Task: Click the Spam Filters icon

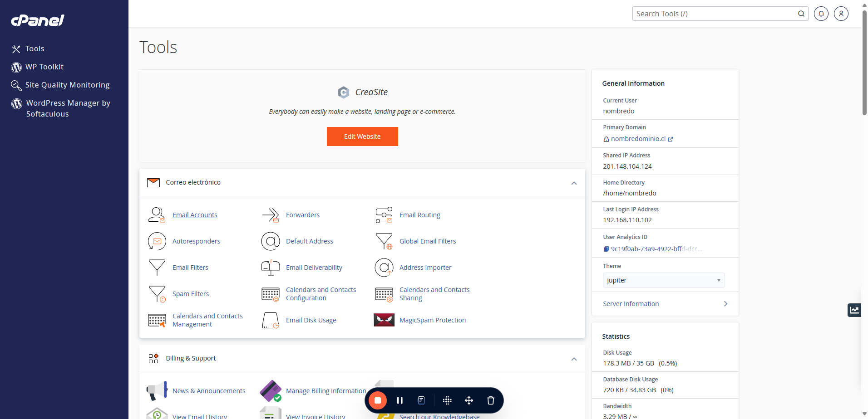Action: pos(157,294)
